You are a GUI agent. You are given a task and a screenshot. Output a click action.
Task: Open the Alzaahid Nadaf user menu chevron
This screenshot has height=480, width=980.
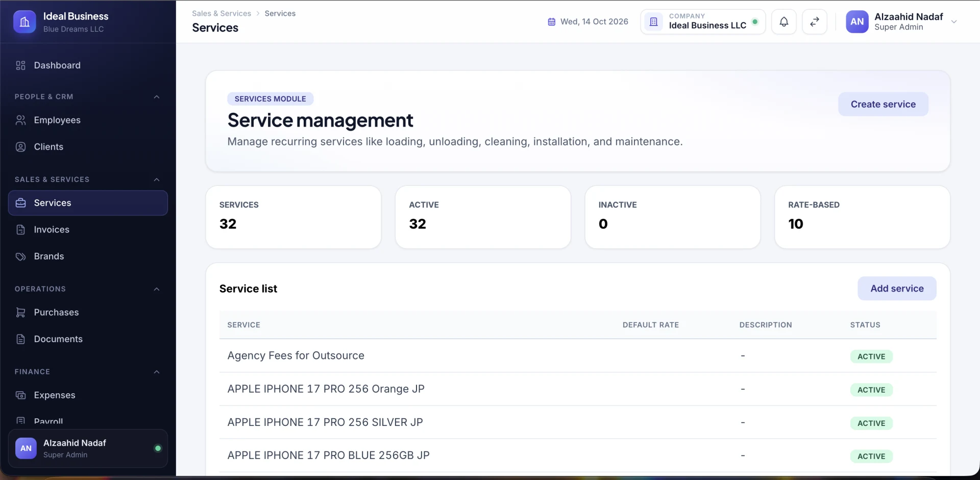(954, 22)
